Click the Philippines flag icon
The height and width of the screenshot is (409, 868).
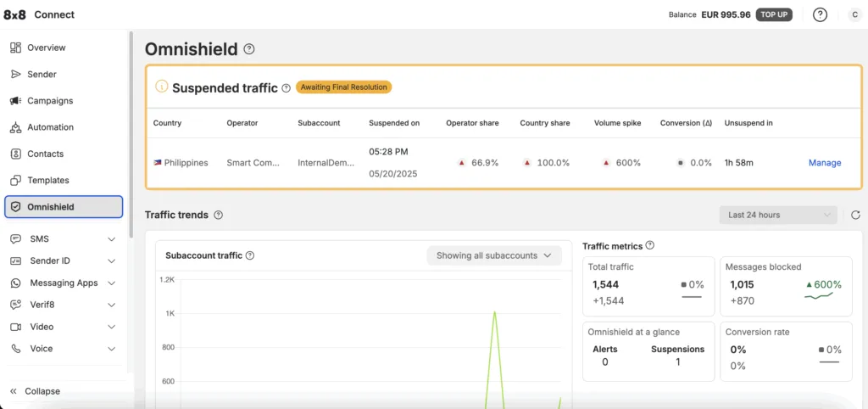point(157,163)
